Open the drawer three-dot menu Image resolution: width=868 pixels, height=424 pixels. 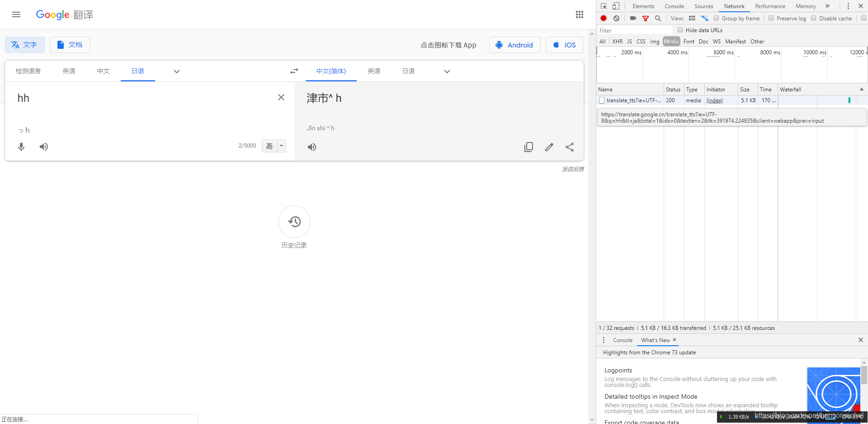(604, 340)
